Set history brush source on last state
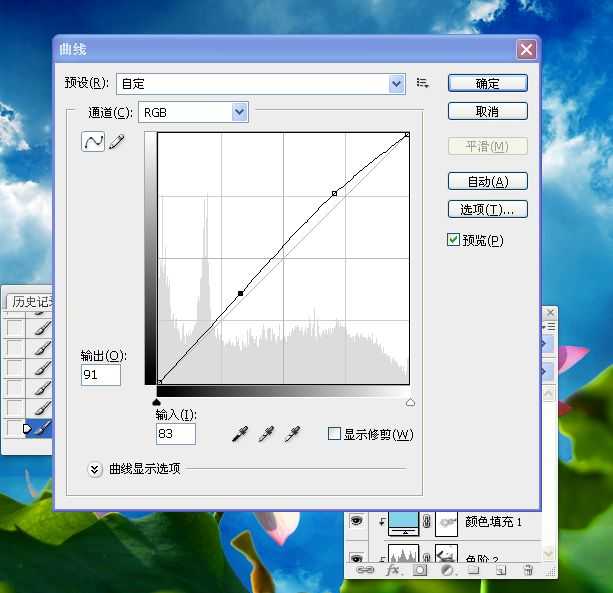The height and width of the screenshot is (593, 613). click(x=15, y=428)
